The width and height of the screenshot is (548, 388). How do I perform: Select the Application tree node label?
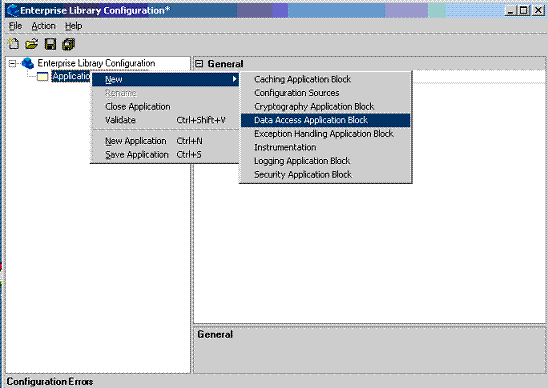point(71,76)
